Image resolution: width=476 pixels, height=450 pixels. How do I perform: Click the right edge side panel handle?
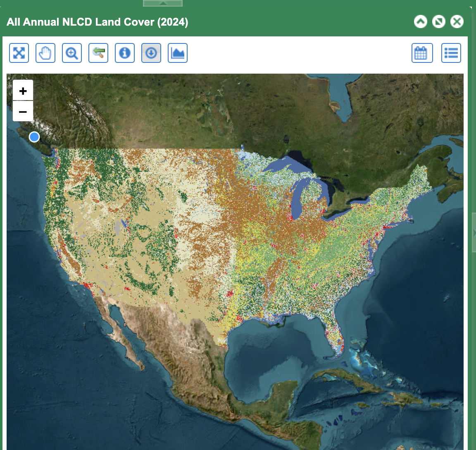[x=474, y=232]
